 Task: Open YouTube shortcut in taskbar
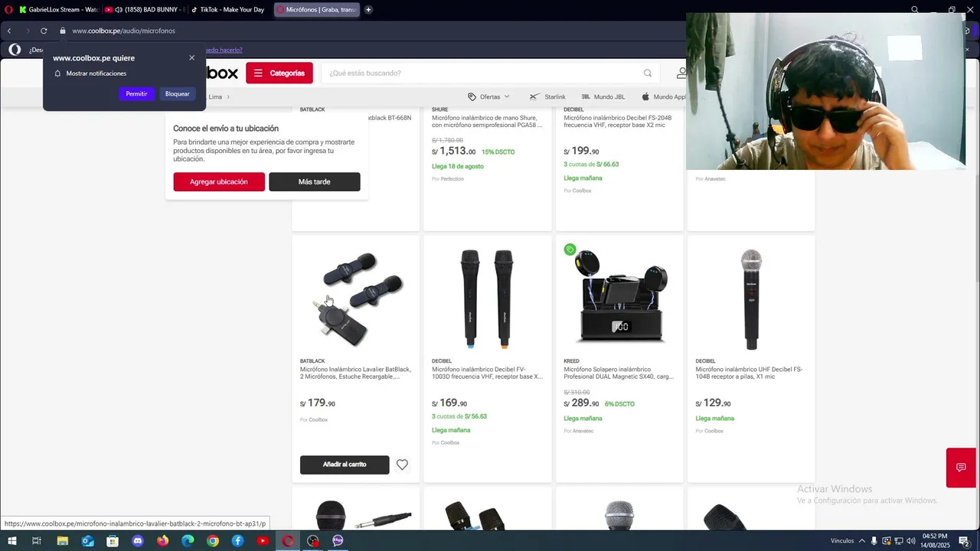tap(263, 541)
